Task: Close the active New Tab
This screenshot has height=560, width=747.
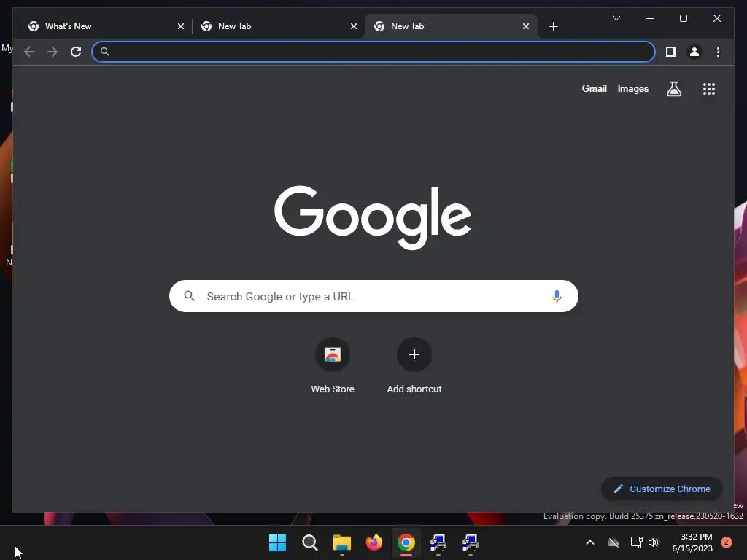Action: click(525, 26)
